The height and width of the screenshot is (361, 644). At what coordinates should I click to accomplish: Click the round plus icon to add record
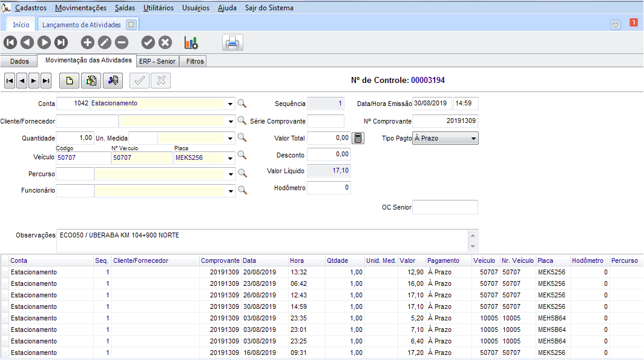88,42
